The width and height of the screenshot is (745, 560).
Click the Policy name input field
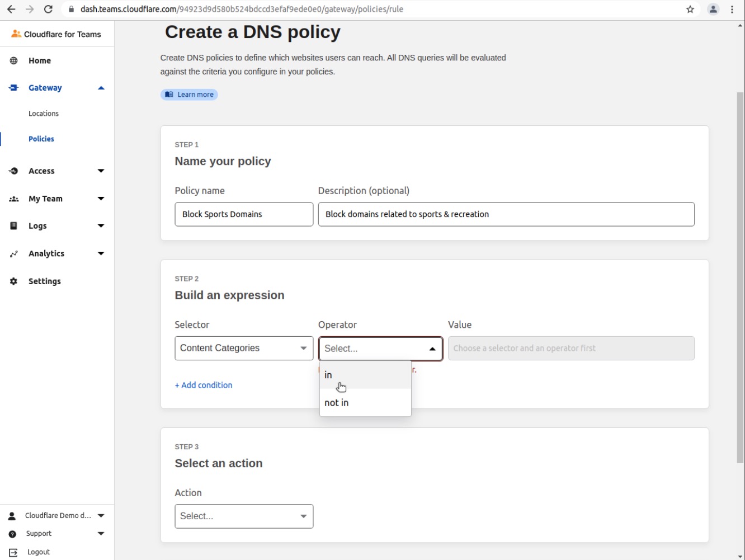244,214
